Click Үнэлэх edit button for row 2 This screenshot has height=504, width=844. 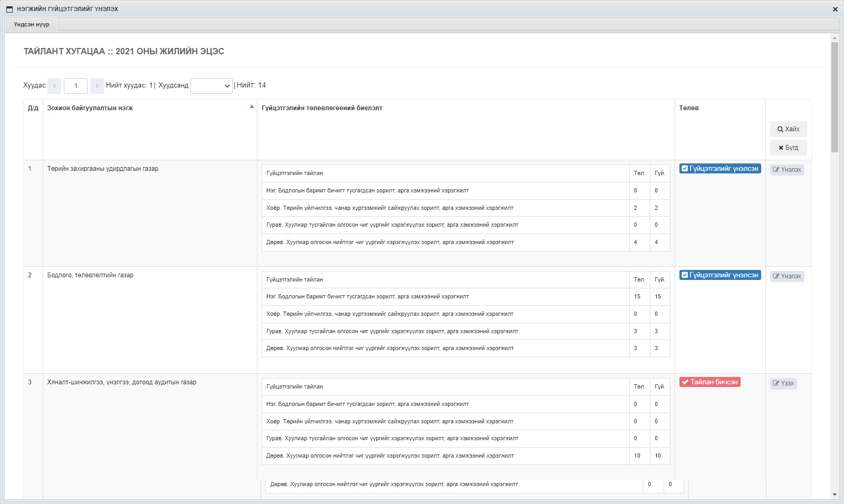[x=787, y=276]
